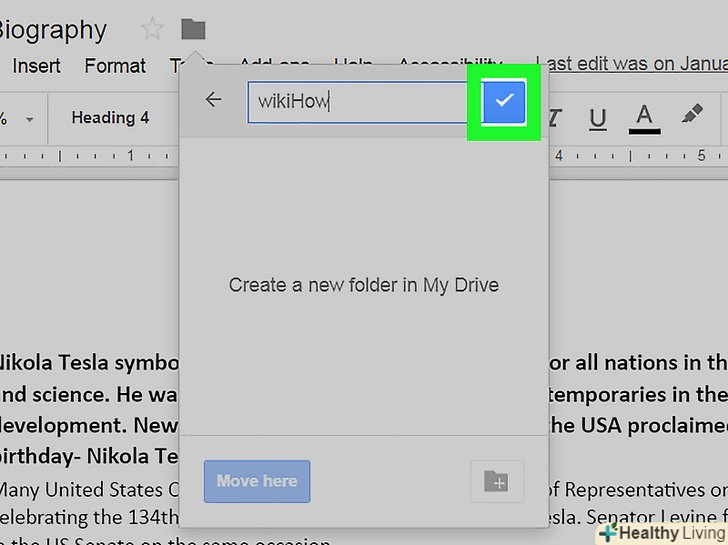The image size is (728, 545).
Task: Click the new folder icon in dialog
Action: tap(496, 481)
